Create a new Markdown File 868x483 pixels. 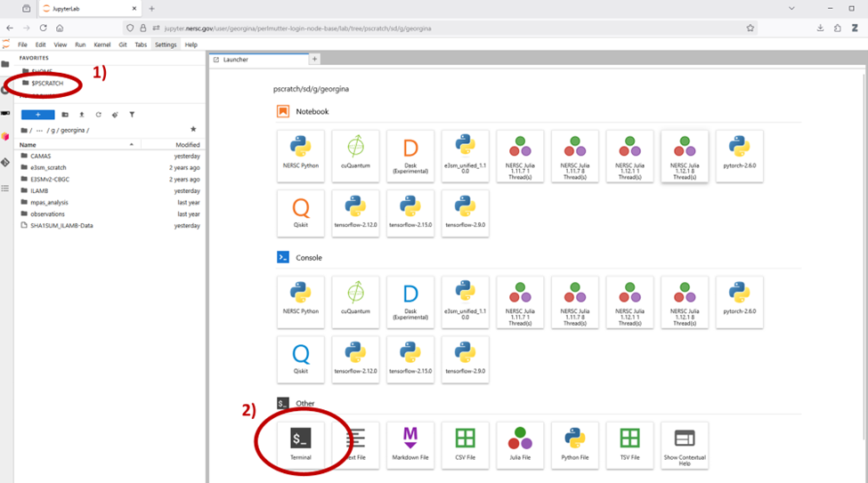pos(410,444)
